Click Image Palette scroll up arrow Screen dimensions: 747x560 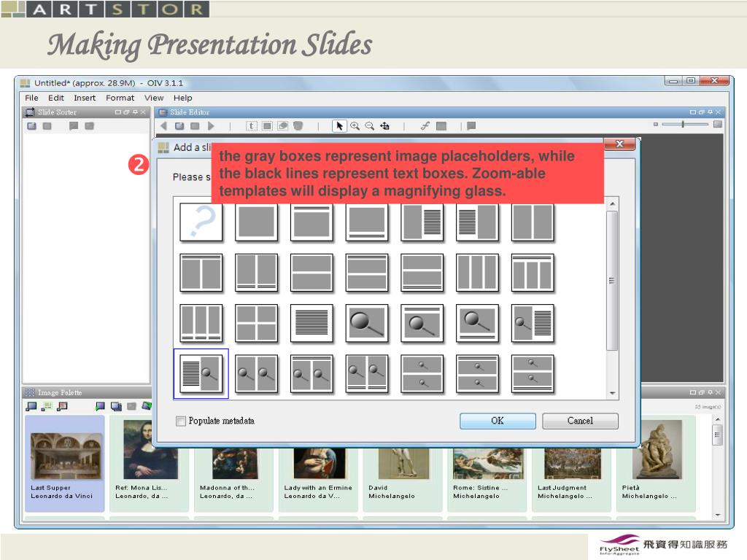(718, 419)
